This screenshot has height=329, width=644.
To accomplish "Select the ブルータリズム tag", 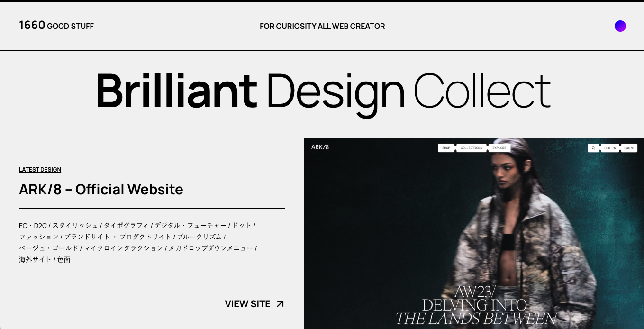I will click(200, 237).
